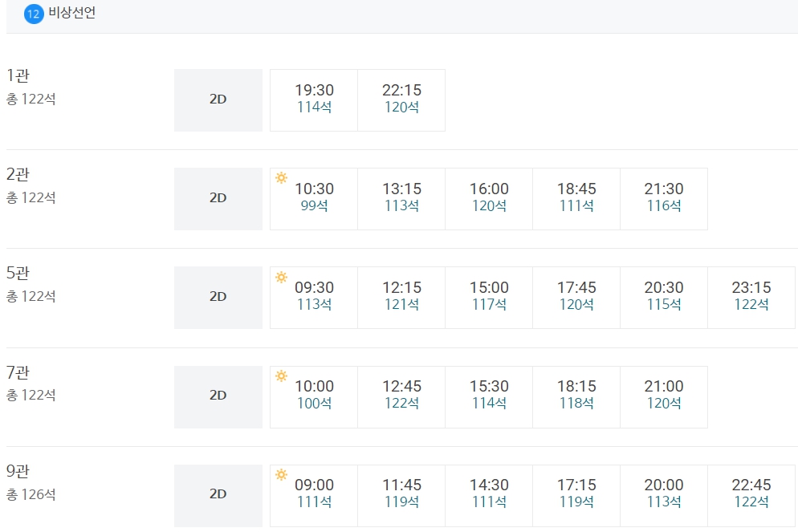The height and width of the screenshot is (532, 798).
Task: Select the 21:30 showtime in 2관
Action: [x=664, y=199]
